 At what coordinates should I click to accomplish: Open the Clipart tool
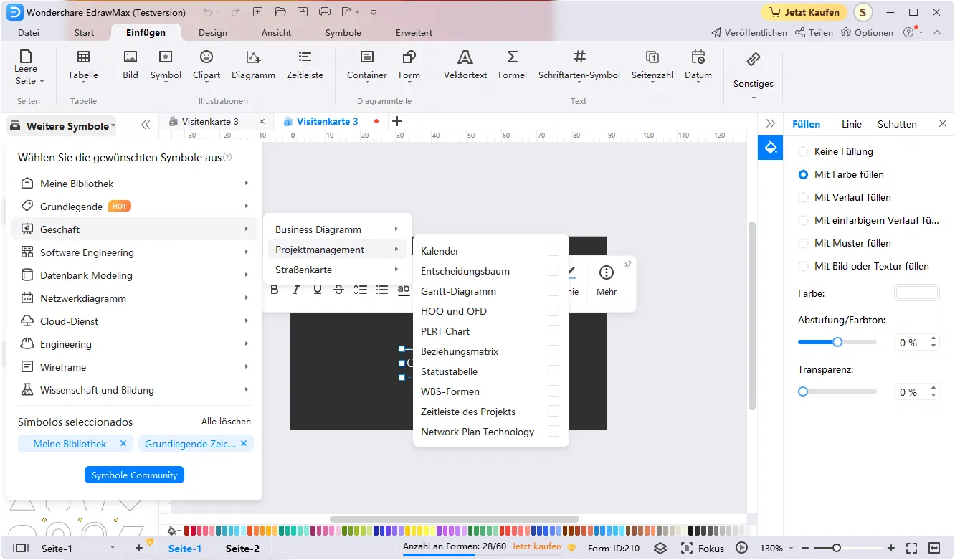point(206,58)
